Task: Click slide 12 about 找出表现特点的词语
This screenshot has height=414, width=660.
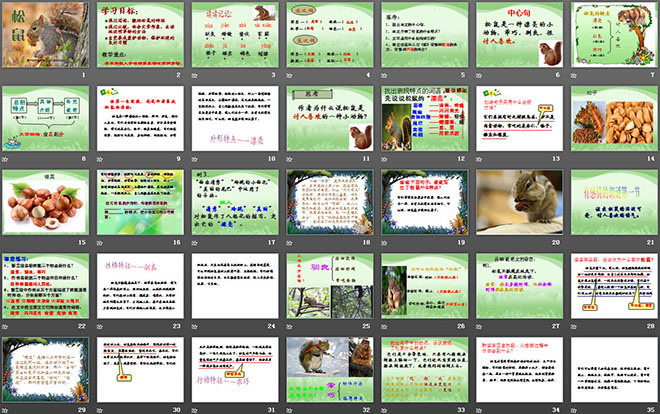Action: click(x=424, y=120)
